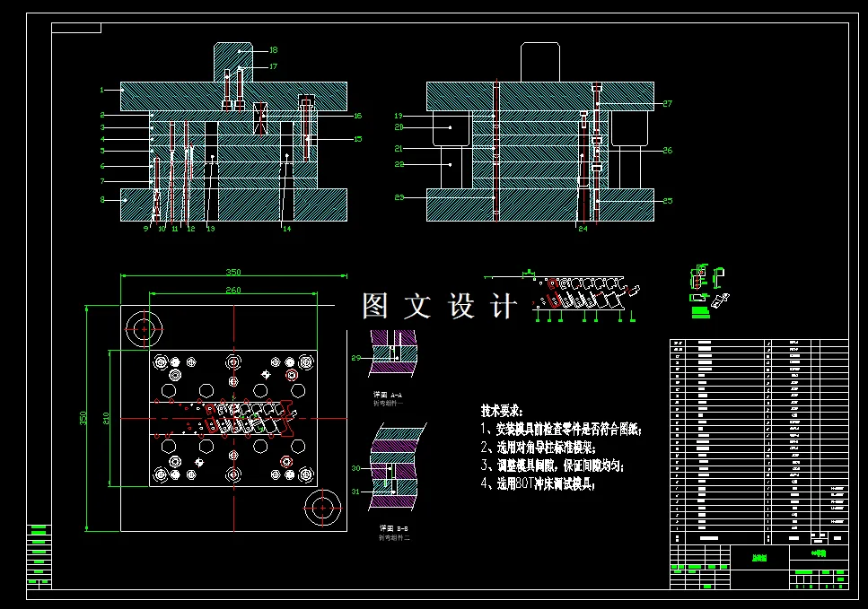Screen dimensions: 868x609
Task: Pick part callout number 13
Action: (210, 229)
